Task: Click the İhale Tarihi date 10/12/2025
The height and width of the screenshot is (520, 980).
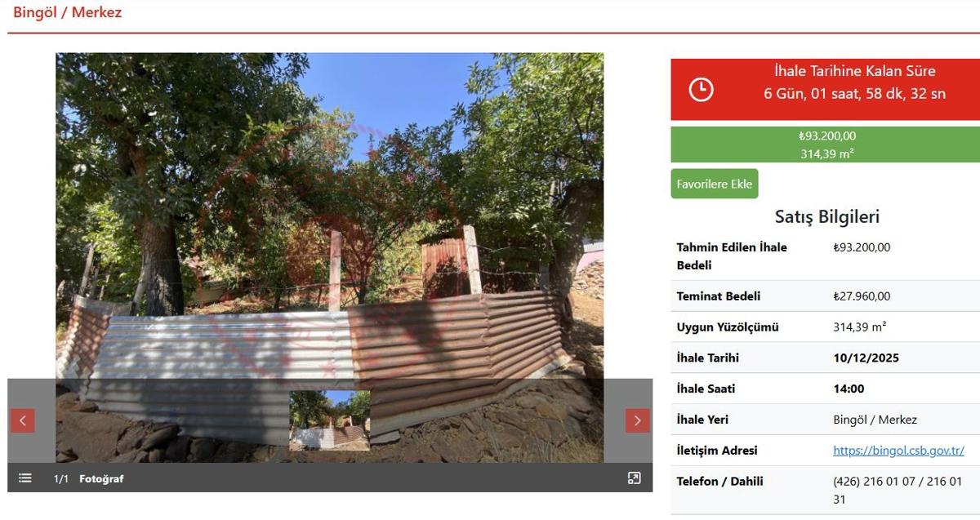Action: [866, 358]
